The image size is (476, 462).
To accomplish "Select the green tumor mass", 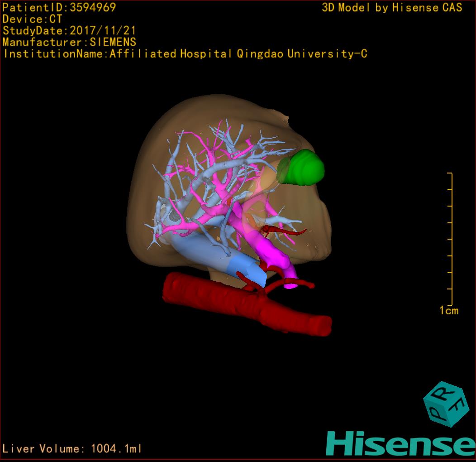I will 304,168.
